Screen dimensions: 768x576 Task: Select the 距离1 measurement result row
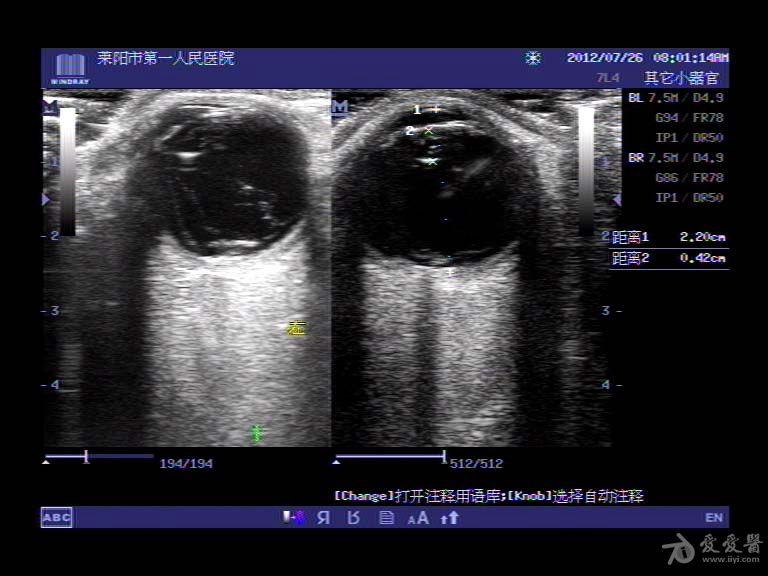[669, 237]
